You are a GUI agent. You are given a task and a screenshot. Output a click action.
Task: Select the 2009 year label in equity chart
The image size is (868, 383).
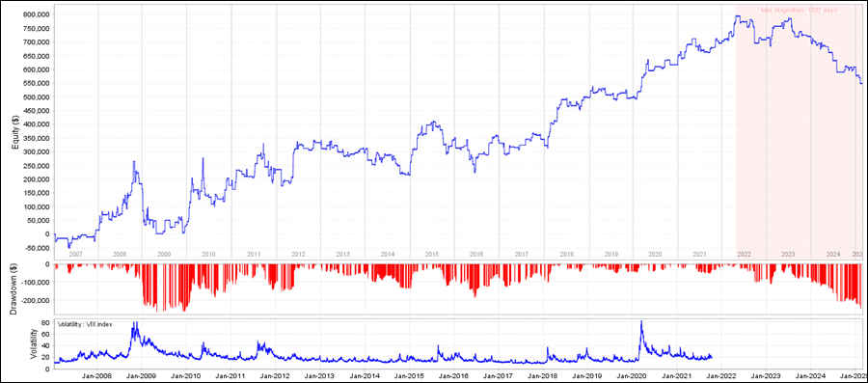pyautogui.click(x=164, y=255)
